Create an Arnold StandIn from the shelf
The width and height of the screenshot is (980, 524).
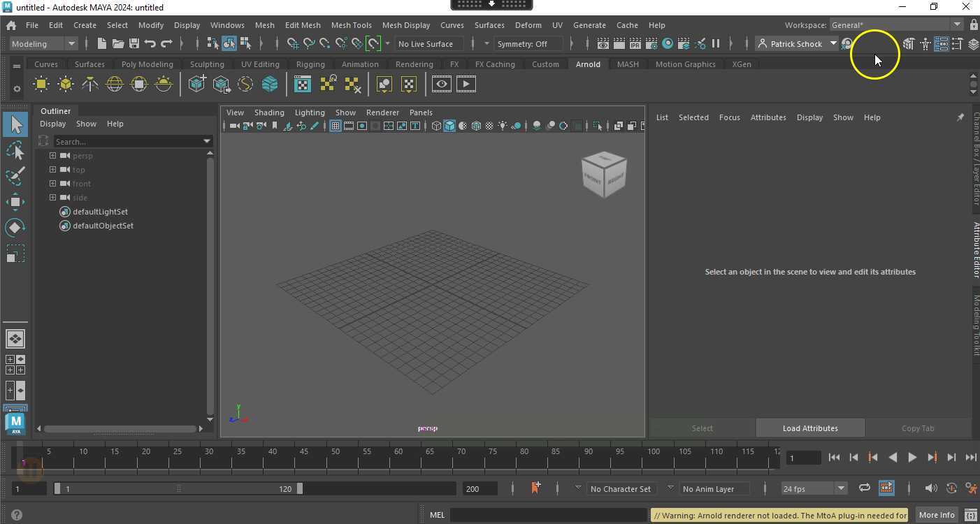198,84
